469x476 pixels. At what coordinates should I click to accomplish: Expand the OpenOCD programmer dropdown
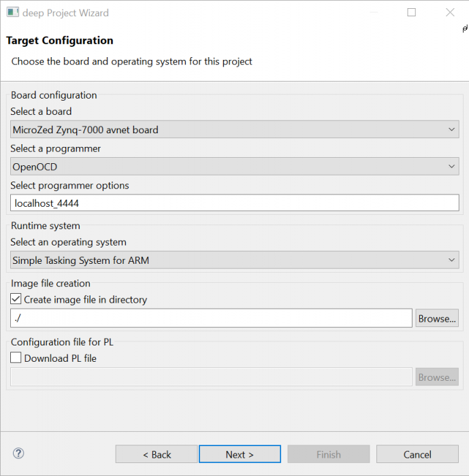point(235,166)
